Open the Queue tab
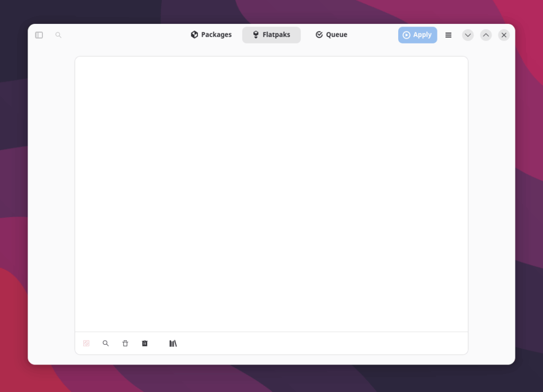 pos(331,35)
